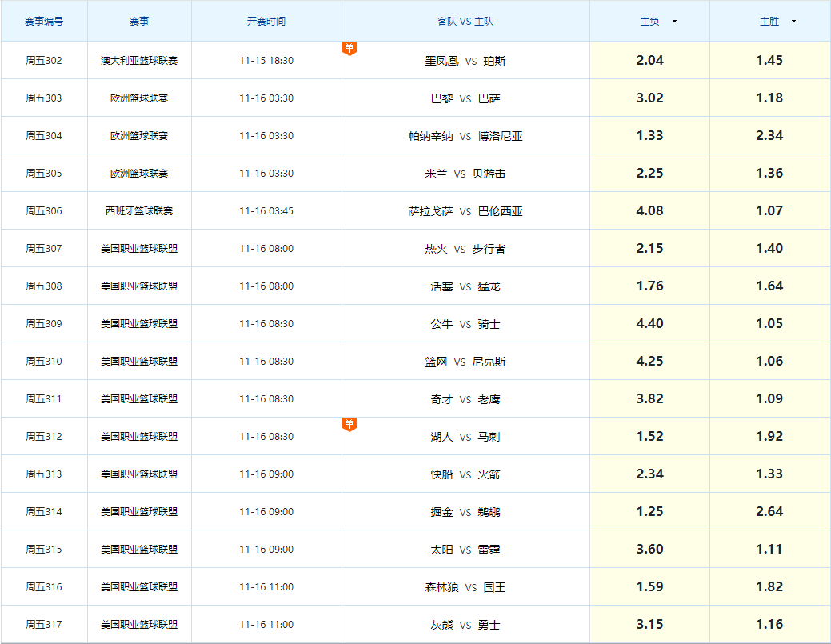Pick 主胜 odds 1.82 for 森林狼 vs 国王

coord(769,587)
